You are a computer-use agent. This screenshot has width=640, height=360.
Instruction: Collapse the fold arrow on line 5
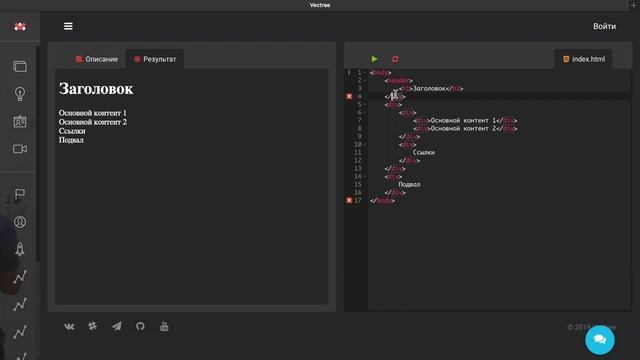pos(365,104)
